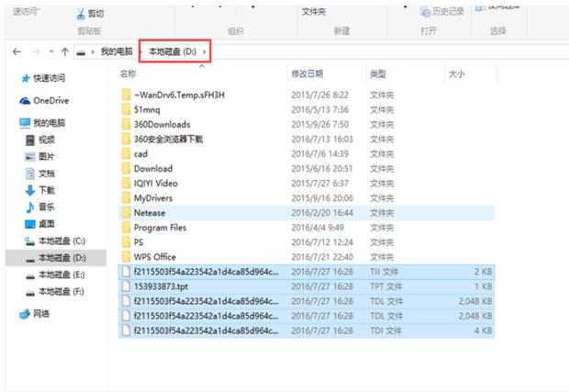Select 本地磁盘 (E:) in the sidebar

click(x=61, y=274)
